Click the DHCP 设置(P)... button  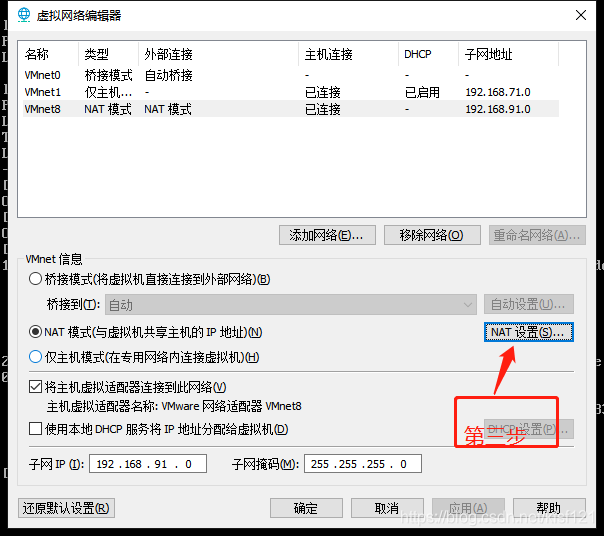coord(528,429)
